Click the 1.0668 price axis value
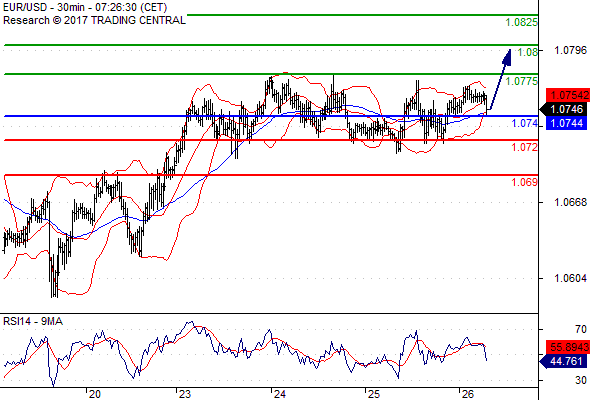Image resolution: width=590 pixels, height=400 pixels. 570,202
